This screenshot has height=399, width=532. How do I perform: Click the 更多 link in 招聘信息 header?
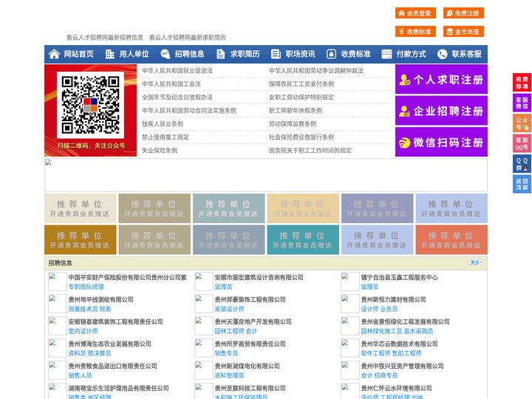476,262
